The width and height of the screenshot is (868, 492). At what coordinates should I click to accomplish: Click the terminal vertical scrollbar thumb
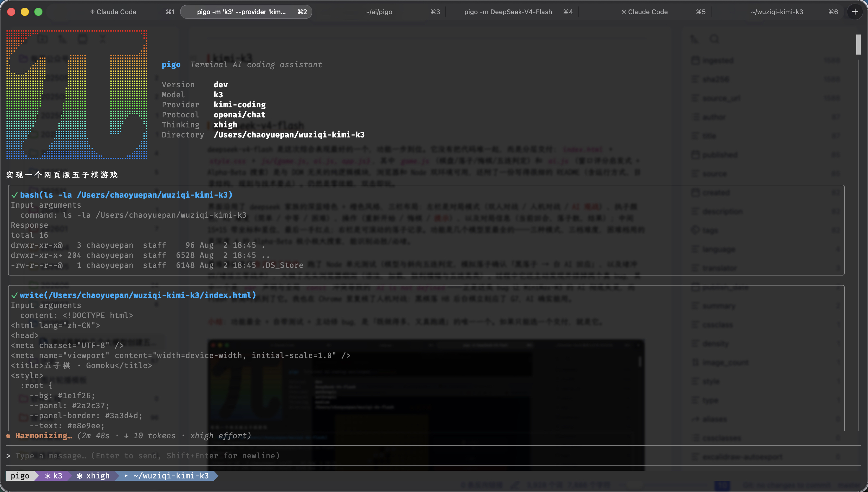(x=858, y=44)
